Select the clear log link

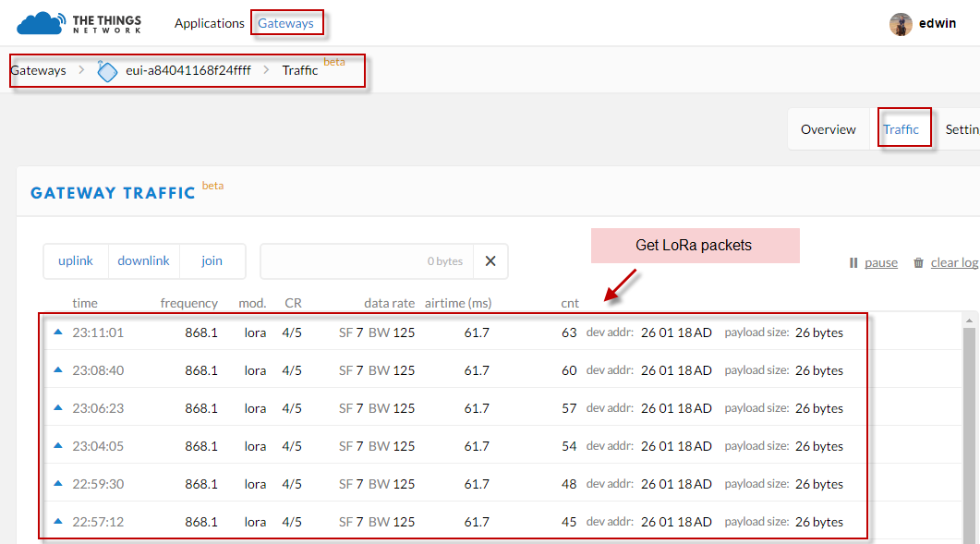954,262
